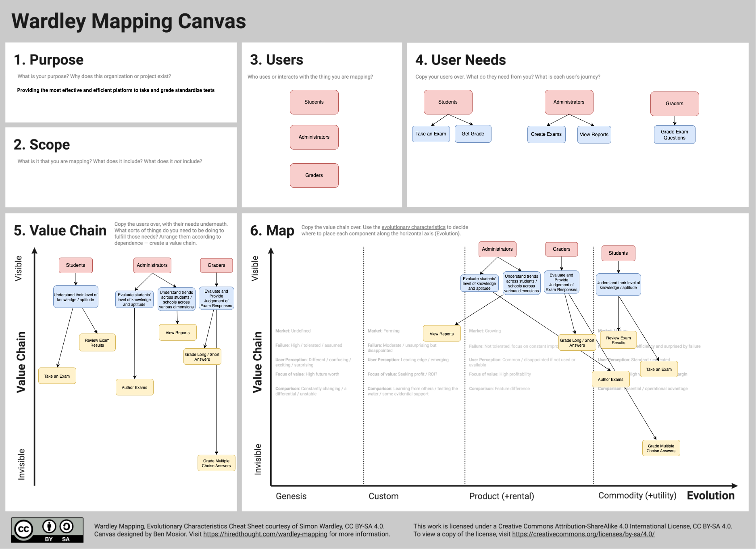Click Review Exam Results in the Map section
756x549 pixels.
tap(618, 339)
